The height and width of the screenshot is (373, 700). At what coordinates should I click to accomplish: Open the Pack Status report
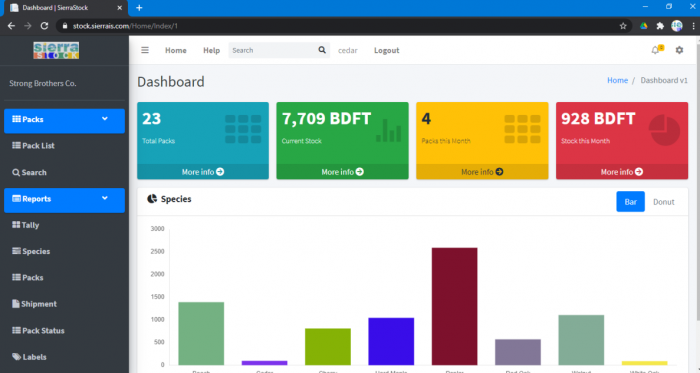coord(38,331)
